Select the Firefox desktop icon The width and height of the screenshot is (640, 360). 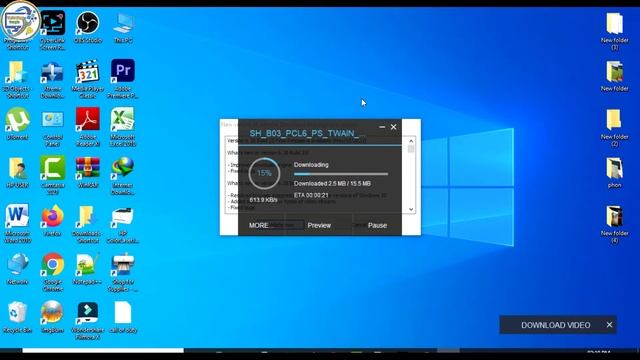(x=52, y=220)
